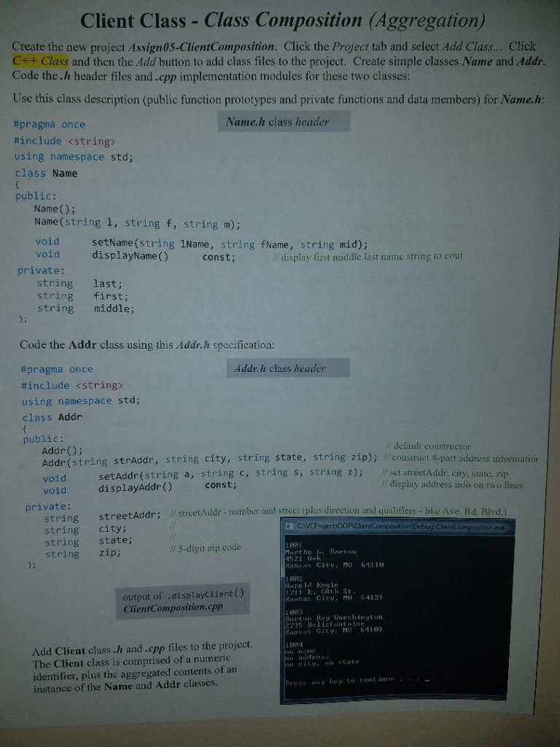Click the "city;" data member
560x747 pixels.
[112, 528]
